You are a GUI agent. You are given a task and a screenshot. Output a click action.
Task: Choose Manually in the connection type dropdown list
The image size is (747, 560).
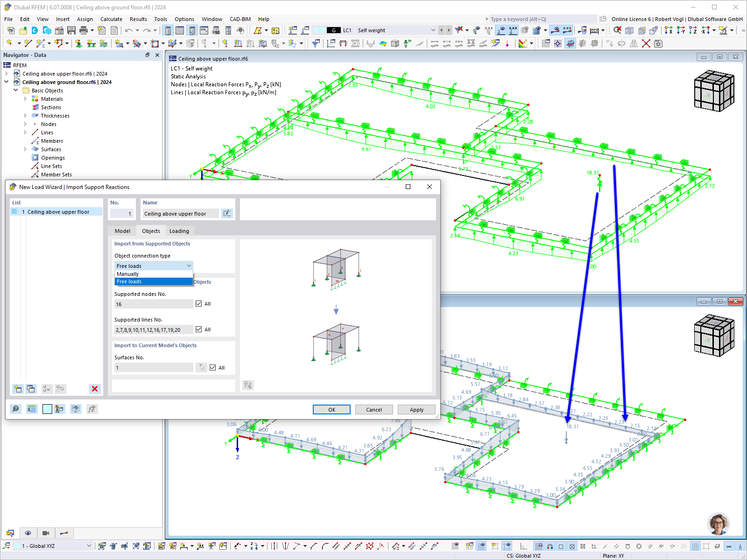154,274
